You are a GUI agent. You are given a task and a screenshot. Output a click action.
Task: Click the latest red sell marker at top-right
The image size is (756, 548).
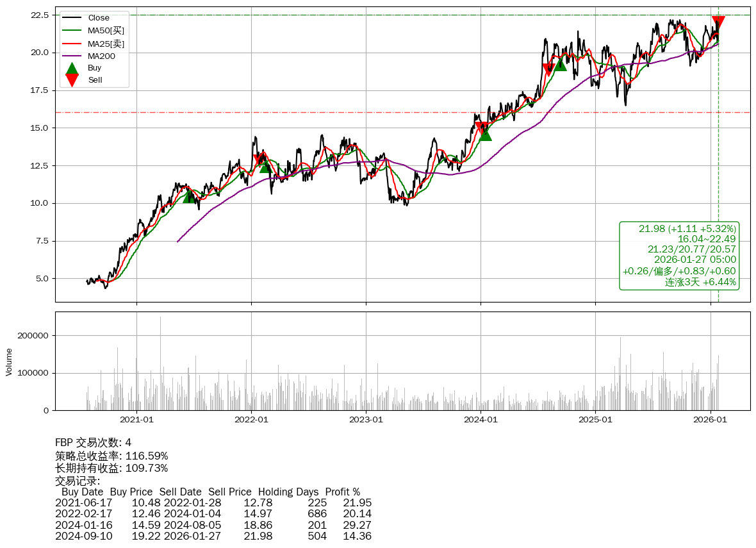coord(718,22)
